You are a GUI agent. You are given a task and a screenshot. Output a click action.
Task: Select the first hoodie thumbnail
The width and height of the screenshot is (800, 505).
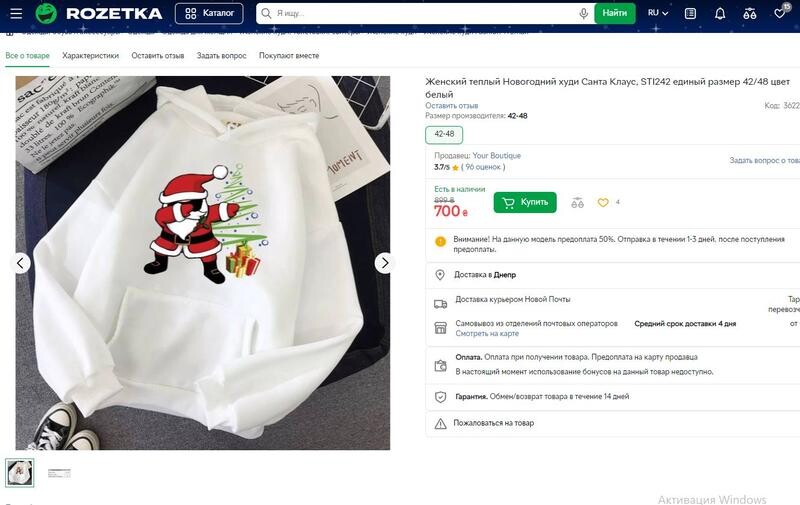tap(20, 472)
